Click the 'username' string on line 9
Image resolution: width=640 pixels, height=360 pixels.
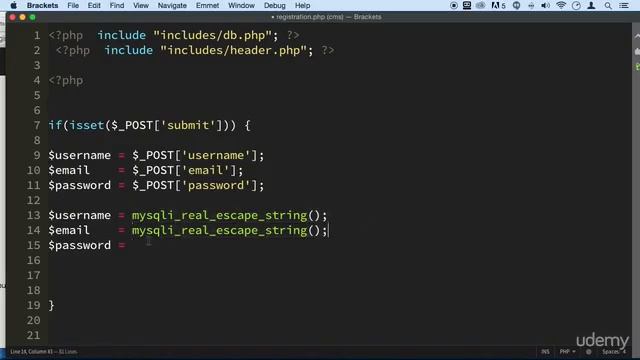pos(216,156)
